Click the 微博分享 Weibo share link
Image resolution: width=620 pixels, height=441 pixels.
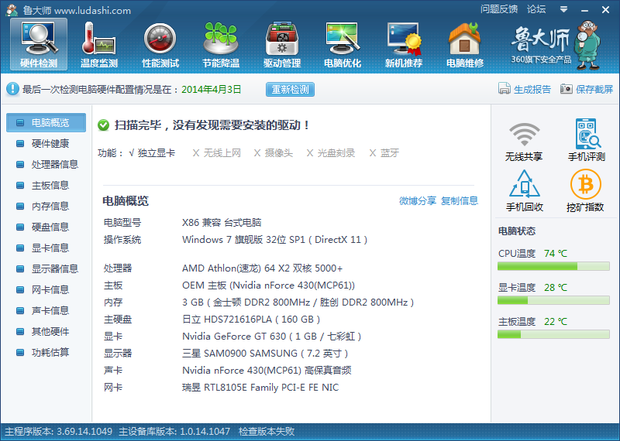(417, 200)
